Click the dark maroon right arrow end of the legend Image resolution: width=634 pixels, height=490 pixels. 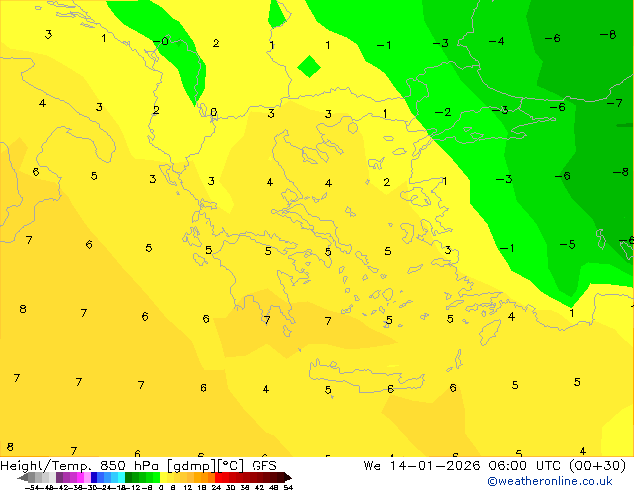click(287, 477)
